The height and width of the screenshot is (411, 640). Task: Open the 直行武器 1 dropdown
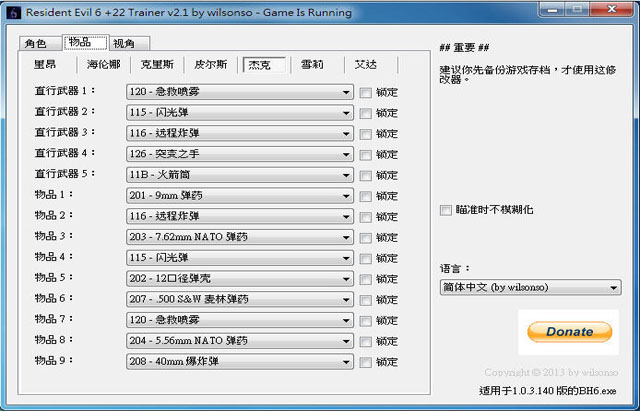(240, 92)
